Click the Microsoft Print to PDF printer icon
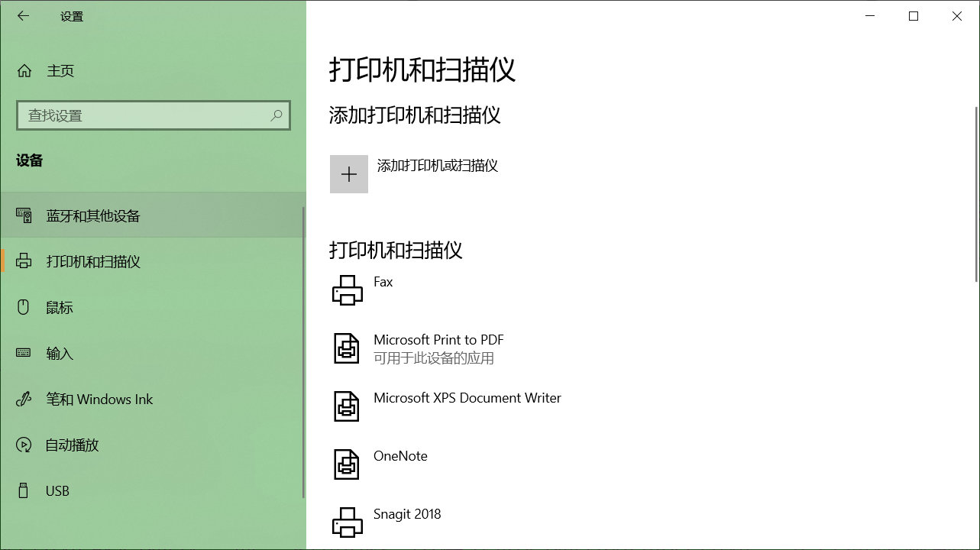The height and width of the screenshot is (550, 980). click(x=348, y=348)
